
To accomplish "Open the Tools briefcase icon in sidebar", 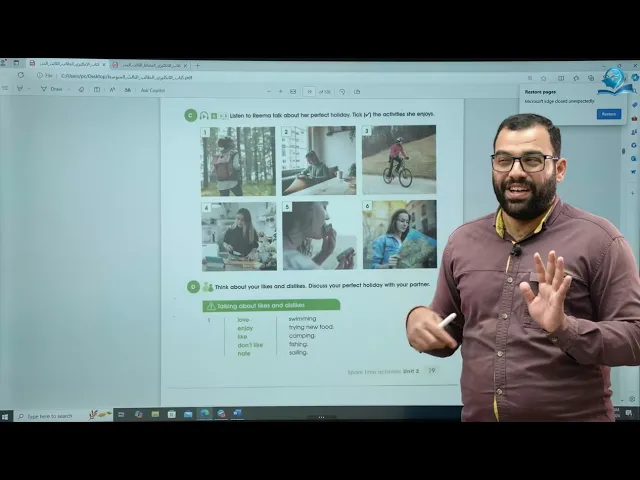I will (x=634, y=118).
